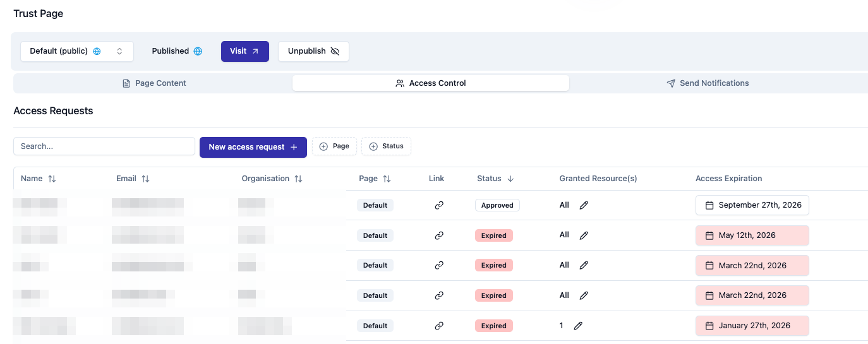This screenshot has width=868, height=344.
Task: Select Access Control tab
Action: [x=431, y=83]
